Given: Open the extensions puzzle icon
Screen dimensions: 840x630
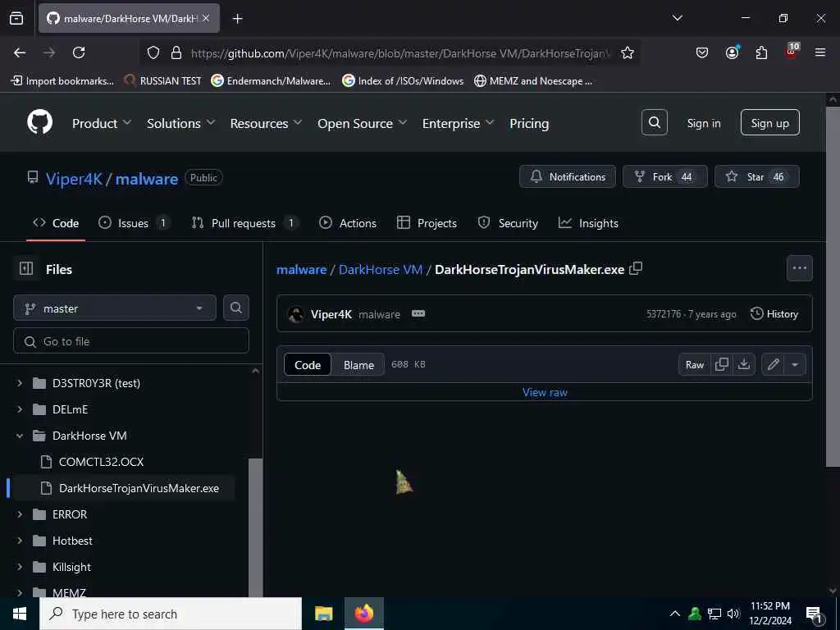Looking at the screenshot, I should [x=761, y=52].
